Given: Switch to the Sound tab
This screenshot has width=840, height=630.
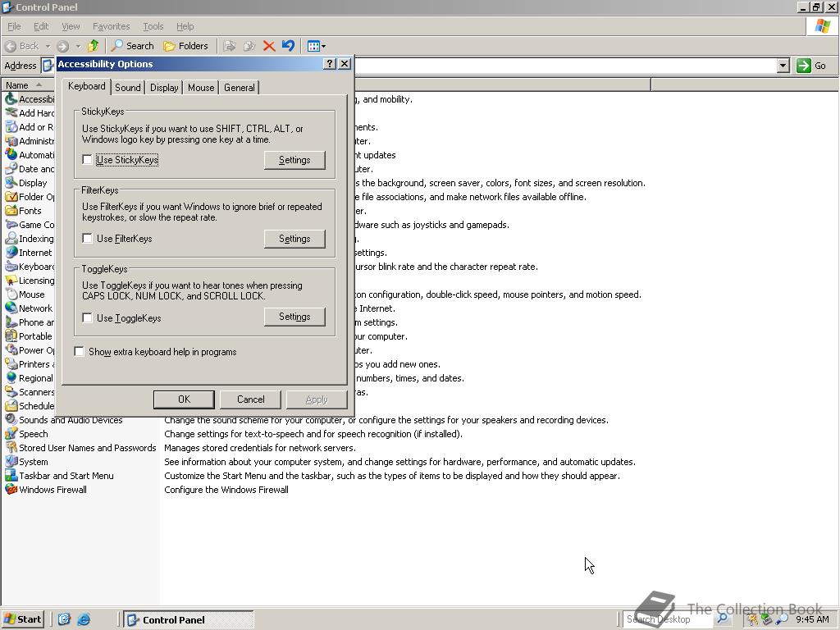Looking at the screenshot, I should [127, 87].
